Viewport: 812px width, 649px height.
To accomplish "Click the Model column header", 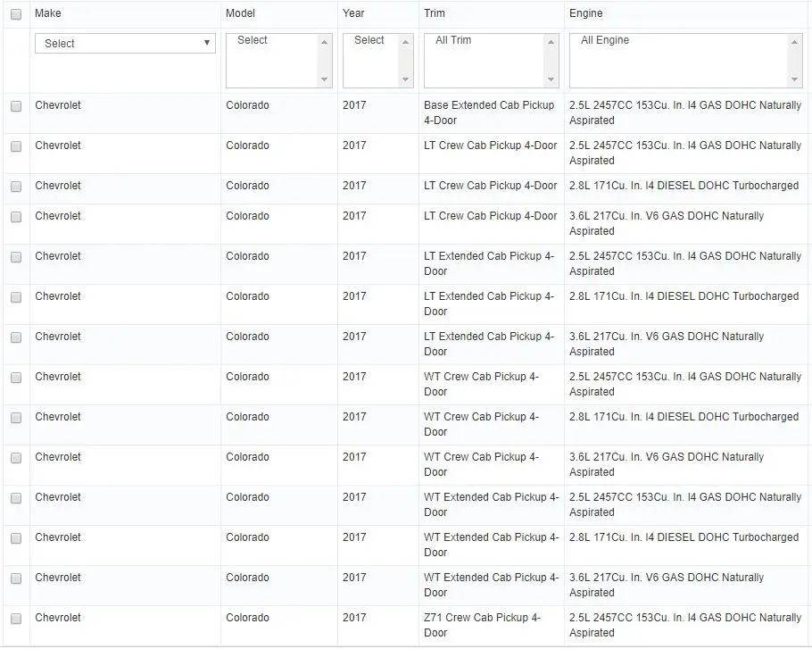I will click(240, 13).
